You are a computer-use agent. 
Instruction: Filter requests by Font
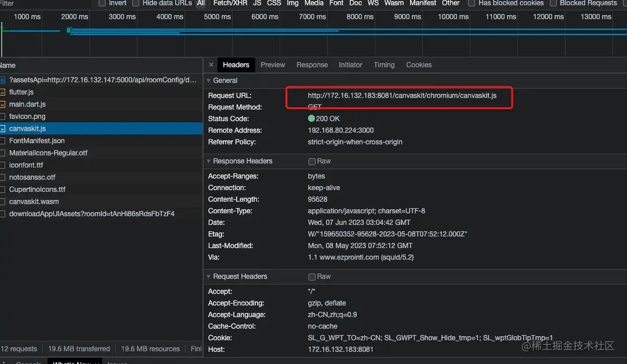pos(336,3)
